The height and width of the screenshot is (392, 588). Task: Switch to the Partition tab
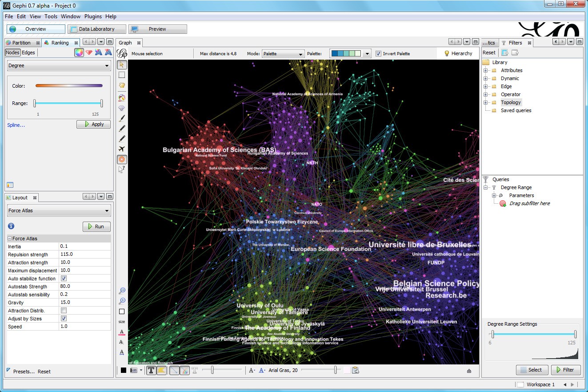point(22,43)
